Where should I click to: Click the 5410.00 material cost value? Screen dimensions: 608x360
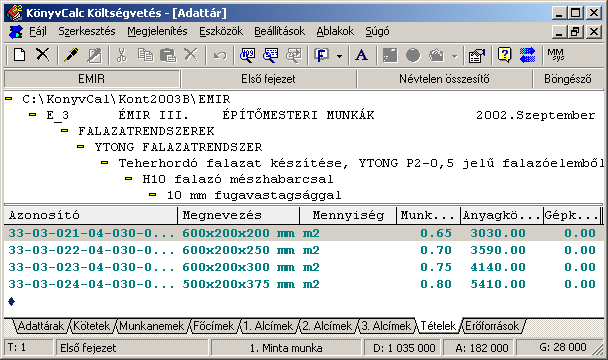(498, 284)
